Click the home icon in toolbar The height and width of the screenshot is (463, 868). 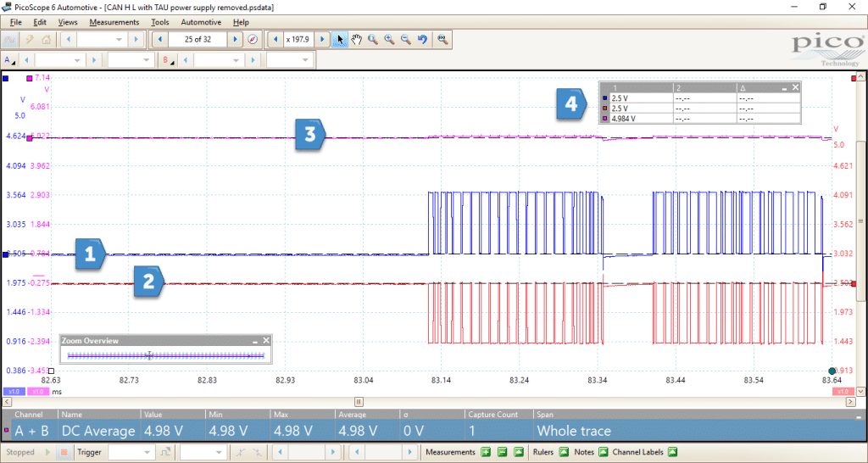point(47,39)
